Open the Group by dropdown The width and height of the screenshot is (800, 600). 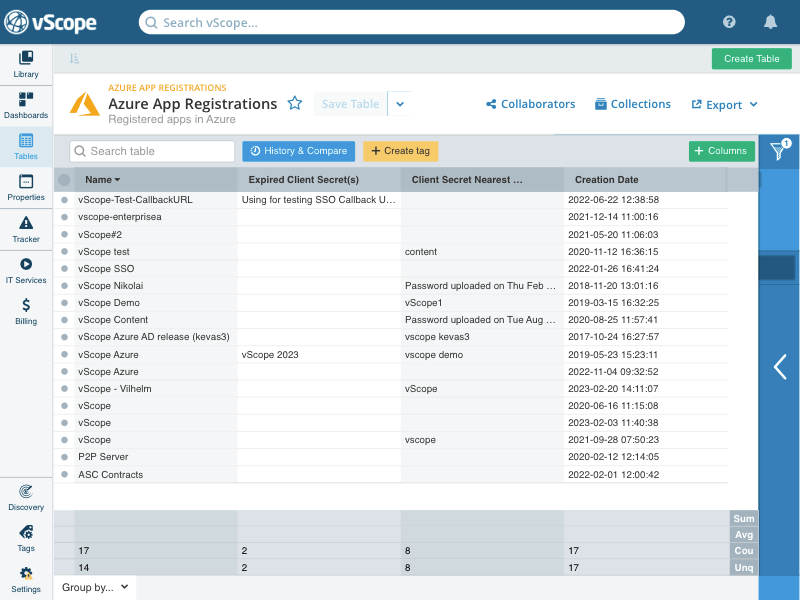tap(95, 587)
